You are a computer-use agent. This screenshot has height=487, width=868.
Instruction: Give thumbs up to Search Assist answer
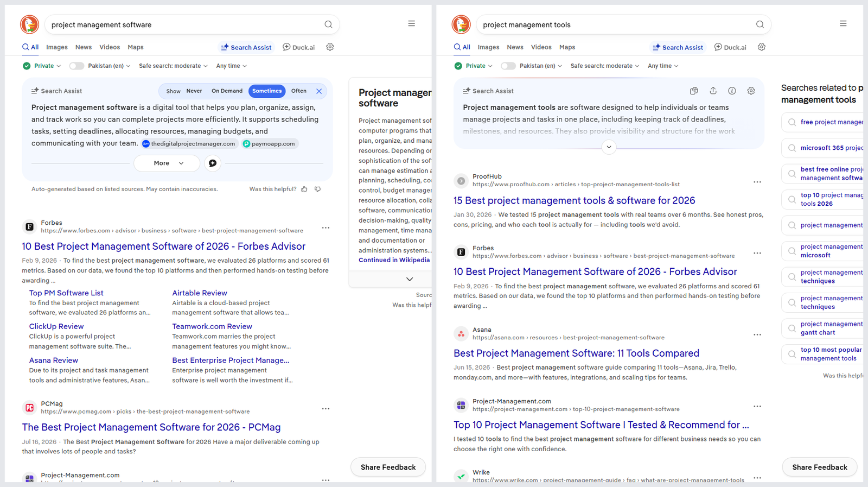click(x=304, y=189)
